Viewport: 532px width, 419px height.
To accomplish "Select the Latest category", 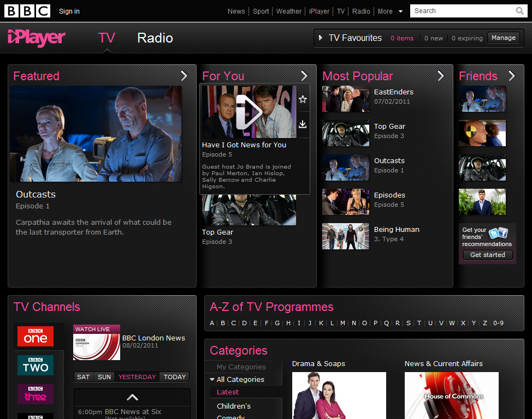I will coord(228,392).
